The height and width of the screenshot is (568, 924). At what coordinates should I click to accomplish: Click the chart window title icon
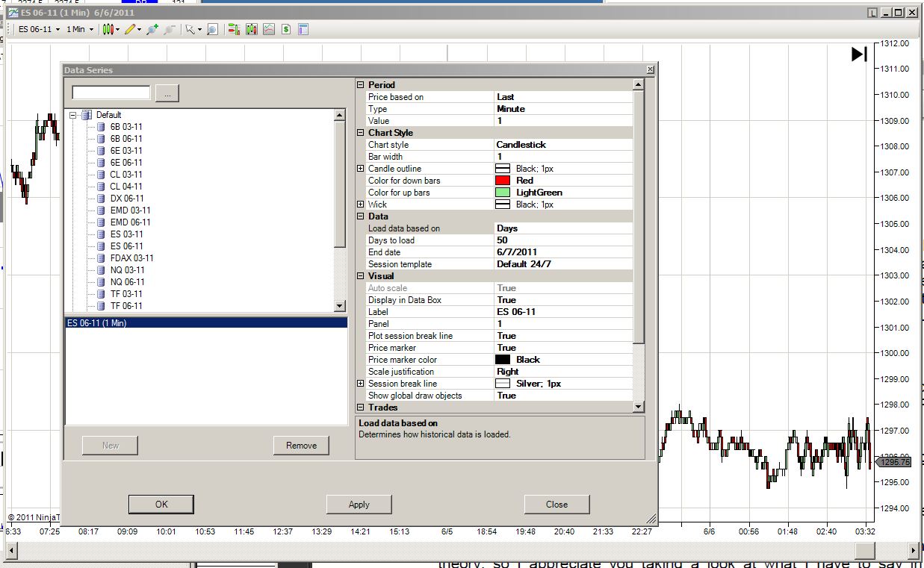[x=13, y=13]
